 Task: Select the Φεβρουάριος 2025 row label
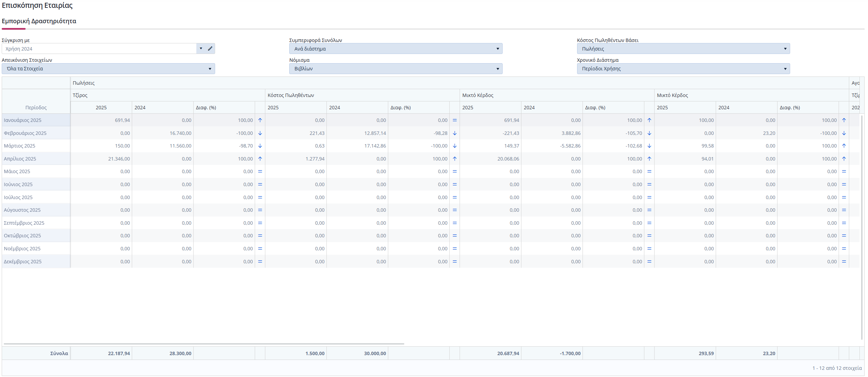coord(25,133)
